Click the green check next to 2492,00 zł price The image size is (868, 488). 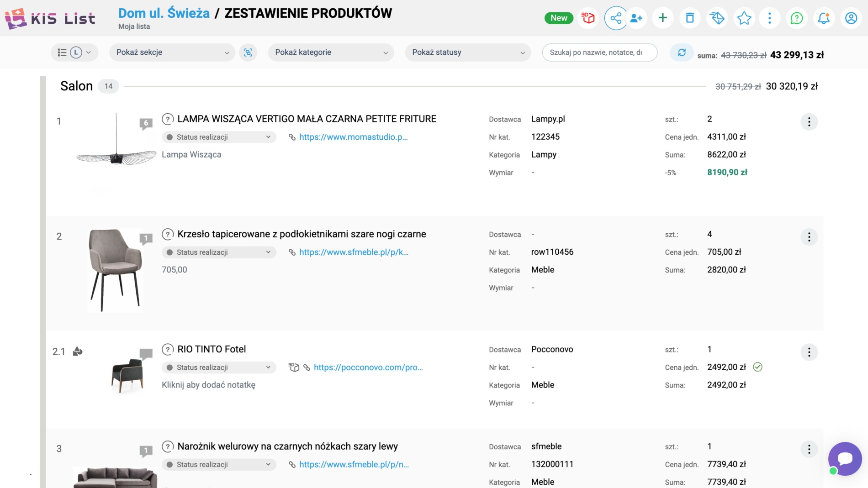click(757, 367)
